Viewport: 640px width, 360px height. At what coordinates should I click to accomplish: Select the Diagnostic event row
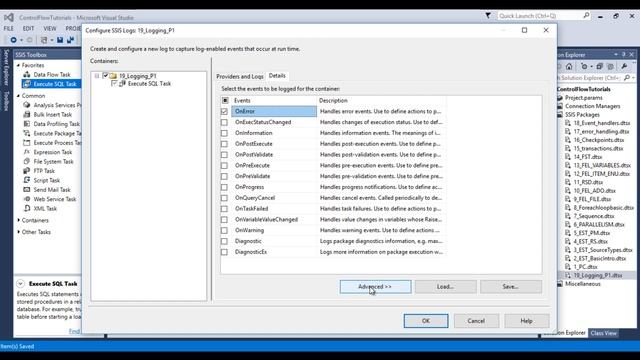coord(332,241)
